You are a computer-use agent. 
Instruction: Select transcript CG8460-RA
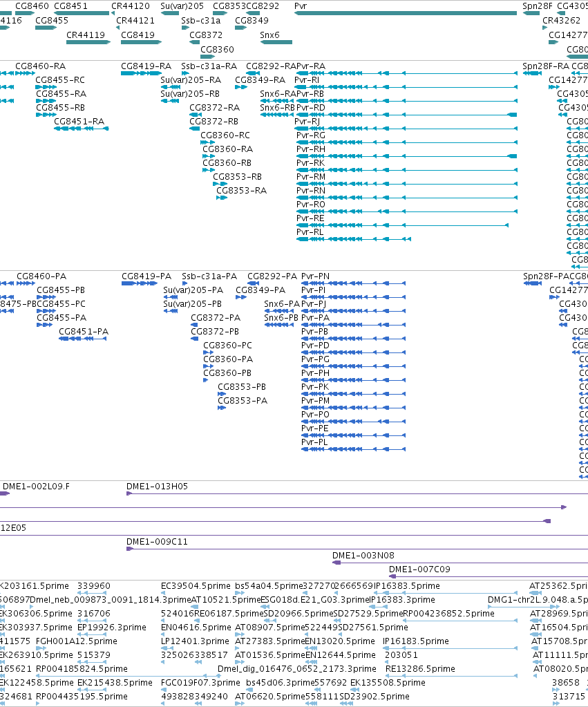[41, 66]
